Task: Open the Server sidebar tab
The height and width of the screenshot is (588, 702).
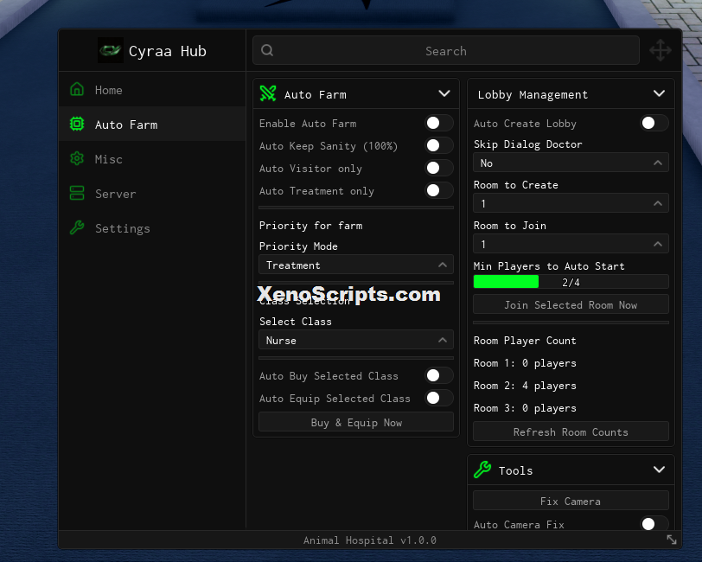Action: coord(152,194)
